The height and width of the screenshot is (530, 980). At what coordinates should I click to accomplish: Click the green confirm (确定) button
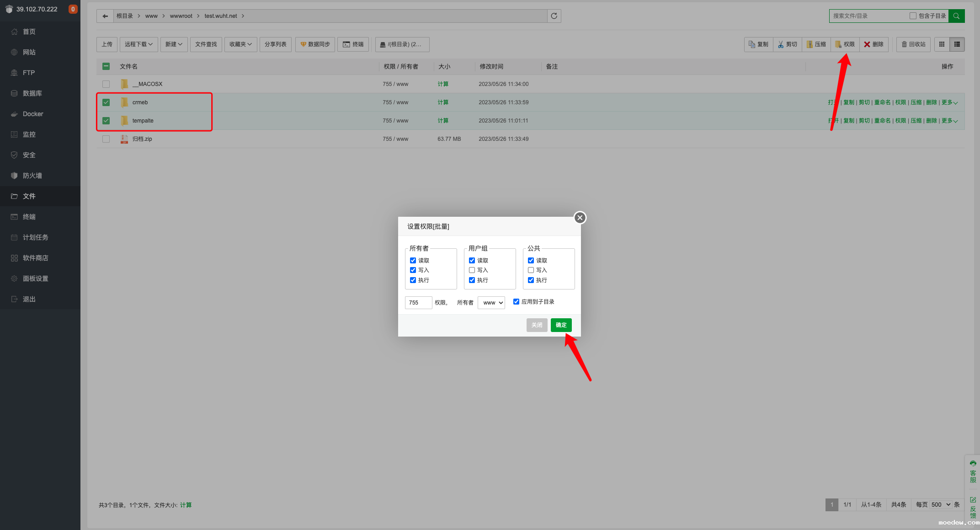point(561,325)
